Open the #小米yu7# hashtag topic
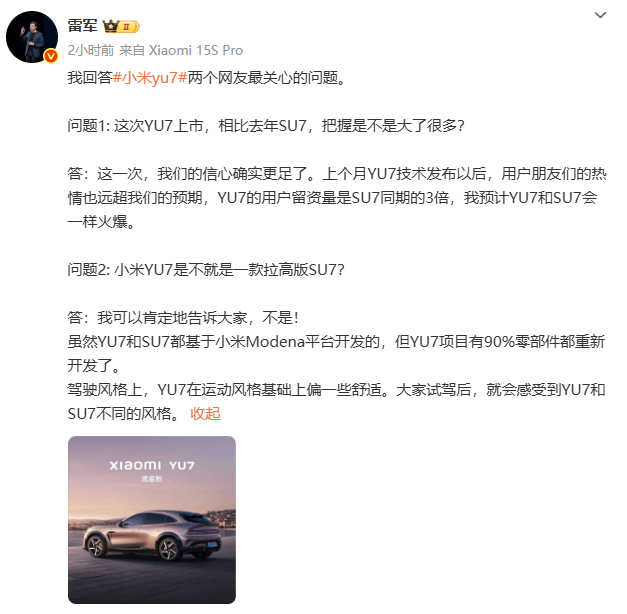627x614 pixels. (150, 78)
